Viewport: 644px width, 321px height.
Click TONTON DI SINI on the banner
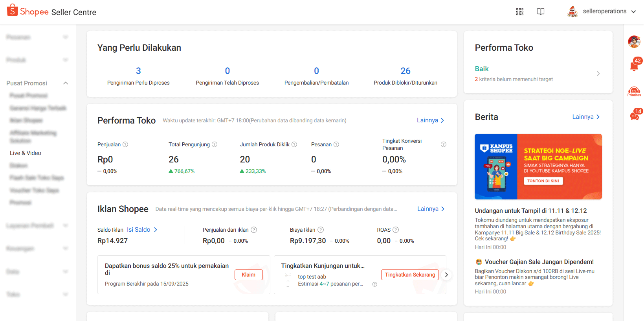tap(543, 181)
